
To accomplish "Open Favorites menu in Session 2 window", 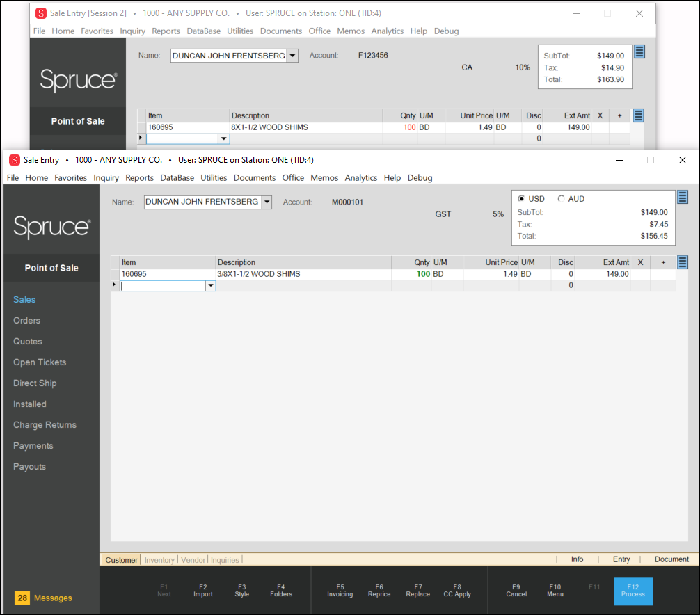I will coord(97,31).
